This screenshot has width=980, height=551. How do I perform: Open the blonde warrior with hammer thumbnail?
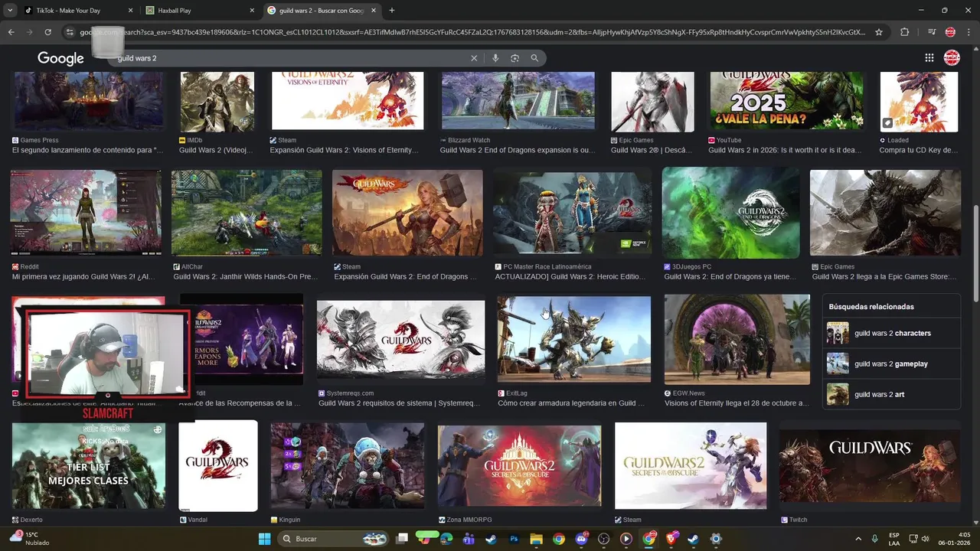tap(407, 213)
